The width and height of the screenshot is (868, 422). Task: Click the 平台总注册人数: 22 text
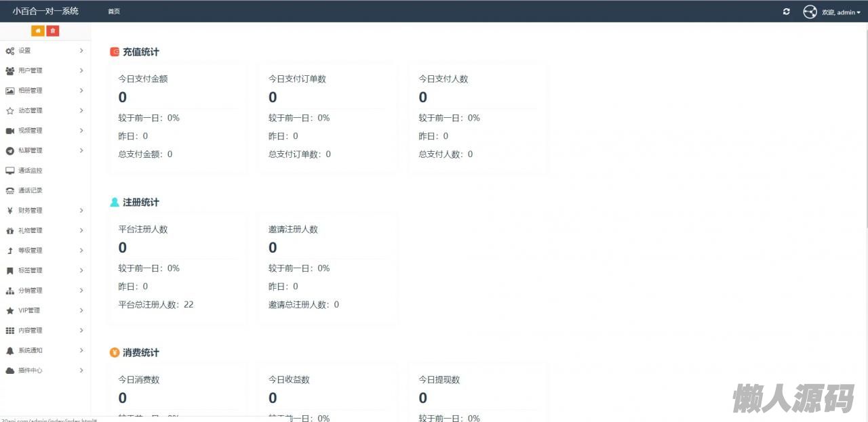(x=156, y=305)
